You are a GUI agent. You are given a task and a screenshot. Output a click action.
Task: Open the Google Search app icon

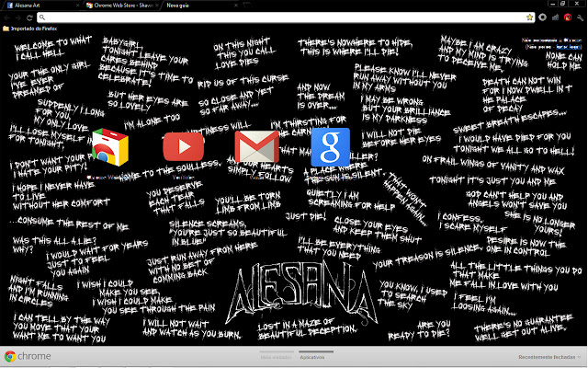point(331,147)
